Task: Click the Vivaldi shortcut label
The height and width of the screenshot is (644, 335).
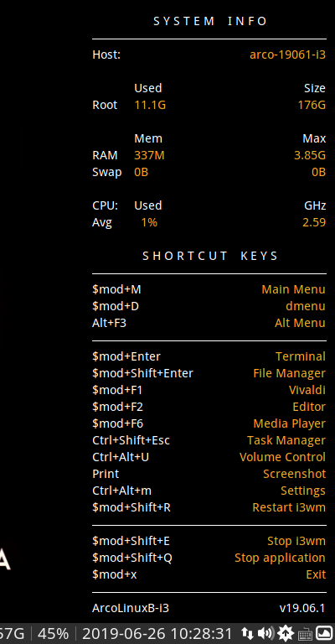Action: click(x=307, y=390)
